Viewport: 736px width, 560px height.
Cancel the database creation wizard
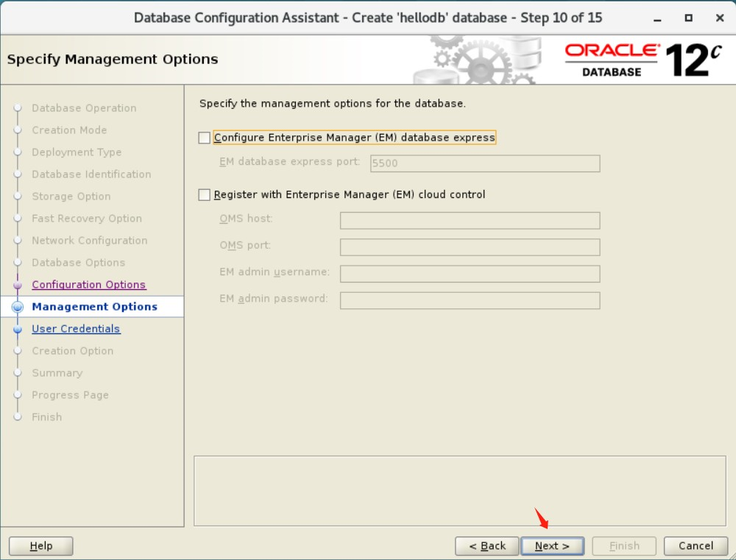pyautogui.click(x=696, y=546)
